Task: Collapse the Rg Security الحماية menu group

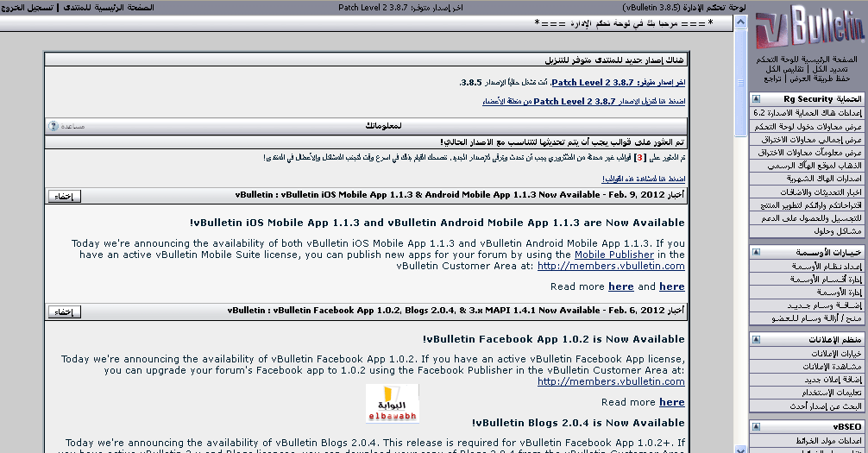Action: point(756,99)
